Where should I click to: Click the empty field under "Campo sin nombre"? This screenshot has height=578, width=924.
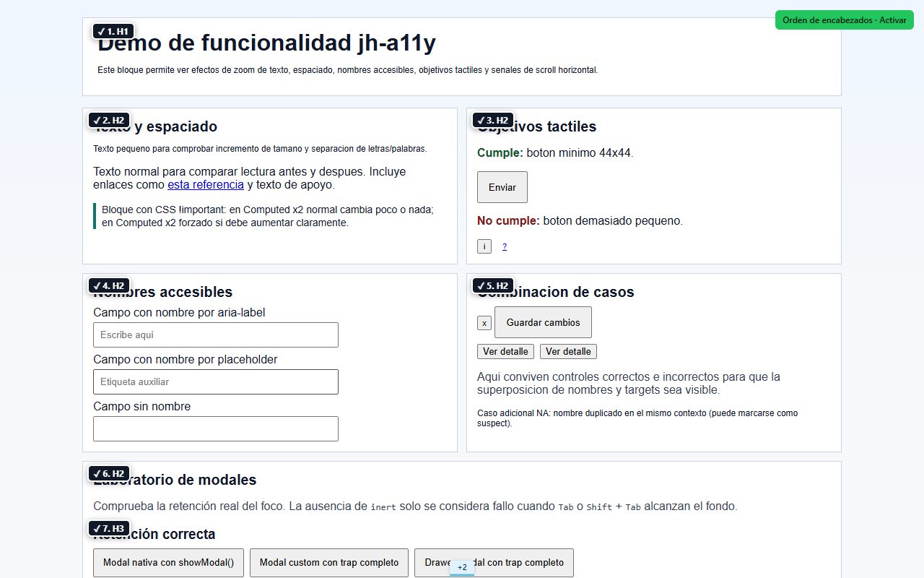click(x=216, y=429)
